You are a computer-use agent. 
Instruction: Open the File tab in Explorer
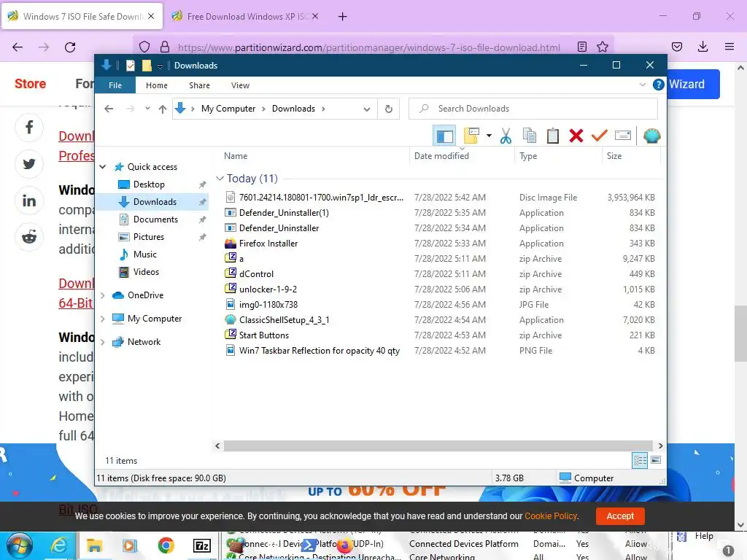tap(115, 85)
